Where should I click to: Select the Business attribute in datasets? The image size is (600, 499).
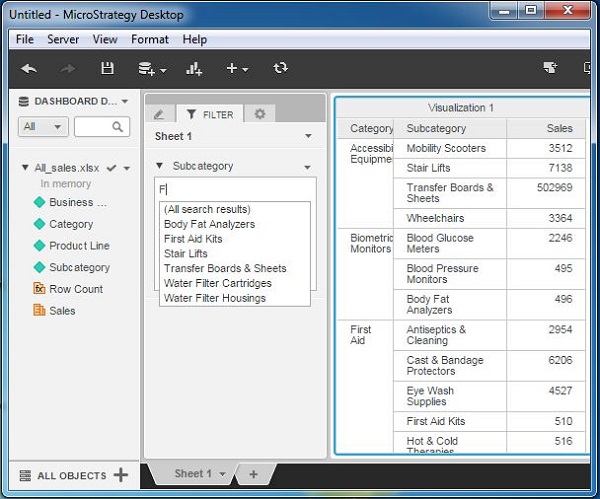coord(78,202)
